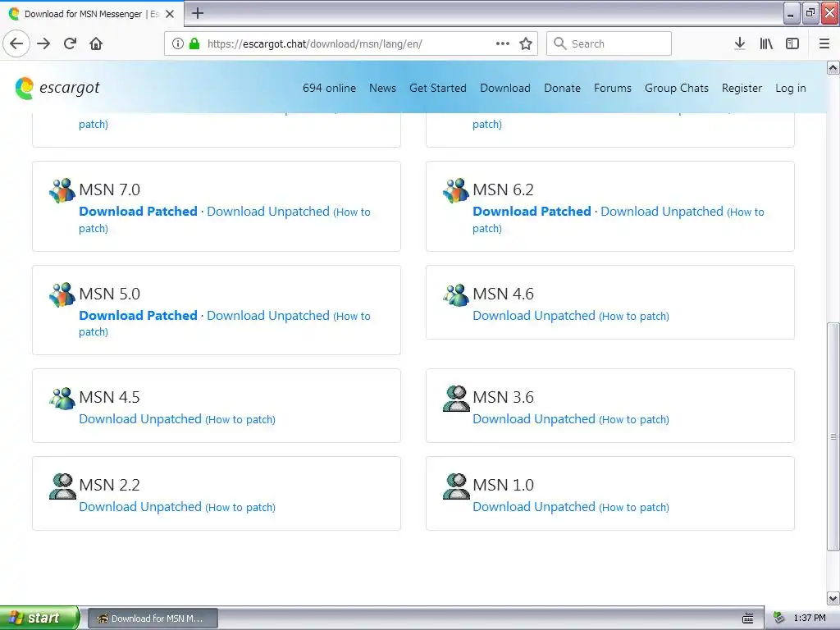Download Unpatched MSN 5.0
The image size is (840, 630).
tap(268, 315)
